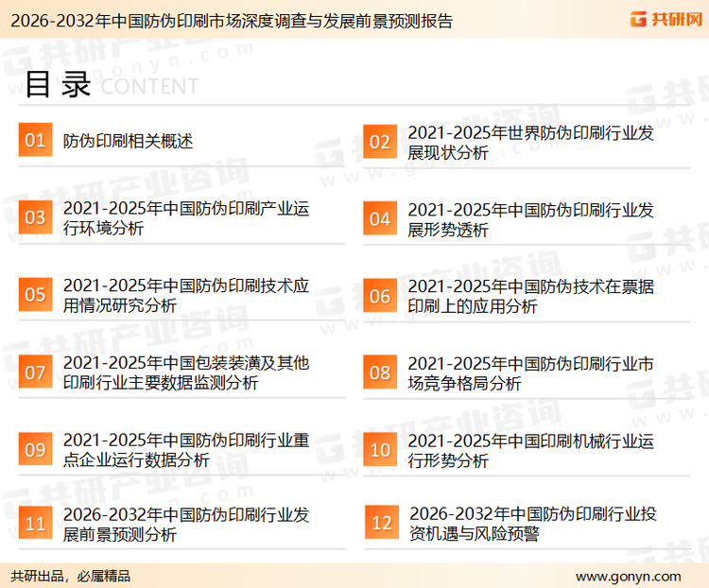Visit the www.gonyn.com website link
Image resolution: width=709 pixels, height=588 pixels.
click(x=628, y=576)
